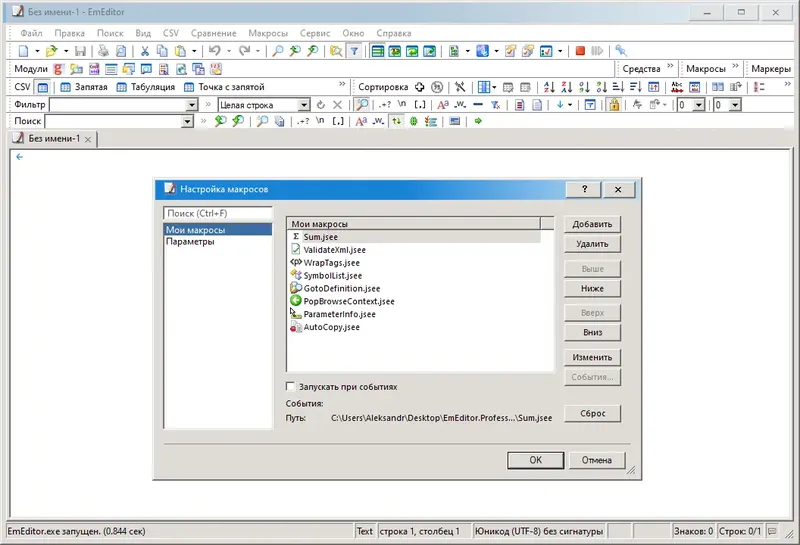Open the Файл menu
The width and height of the screenshot is (800, 545).
pyautogui.click(x=31, y=33)
